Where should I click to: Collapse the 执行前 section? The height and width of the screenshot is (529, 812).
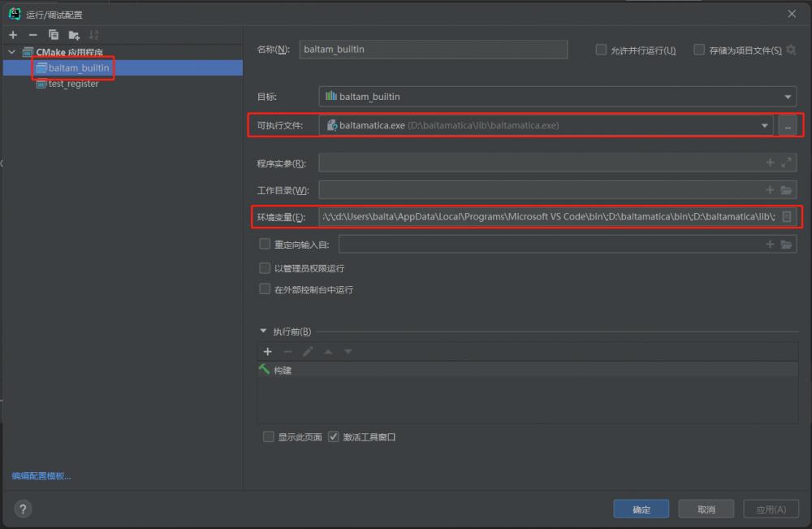(262, 332)
